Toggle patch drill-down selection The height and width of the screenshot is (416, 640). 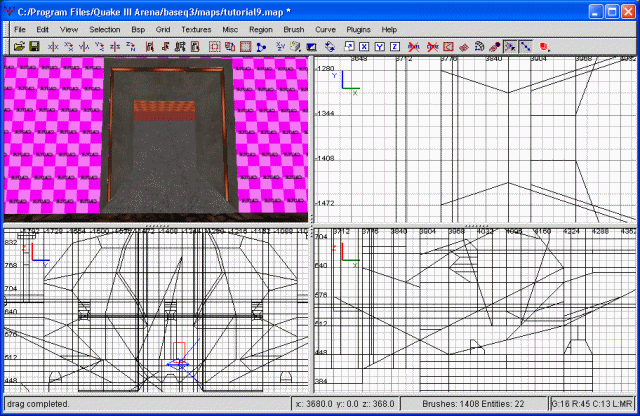[526, 47]
